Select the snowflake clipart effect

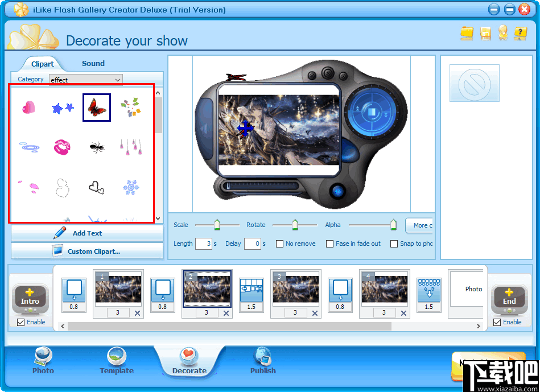130,187
